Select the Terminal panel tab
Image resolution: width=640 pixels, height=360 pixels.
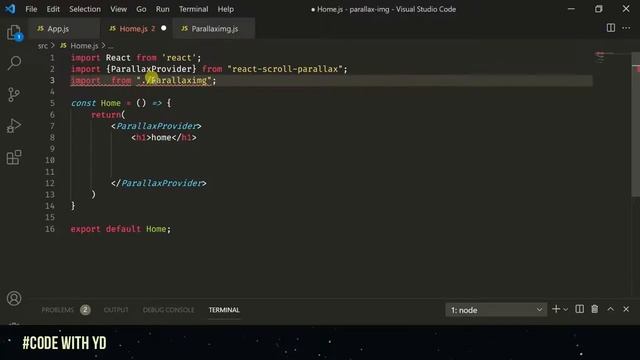point(224,310)
